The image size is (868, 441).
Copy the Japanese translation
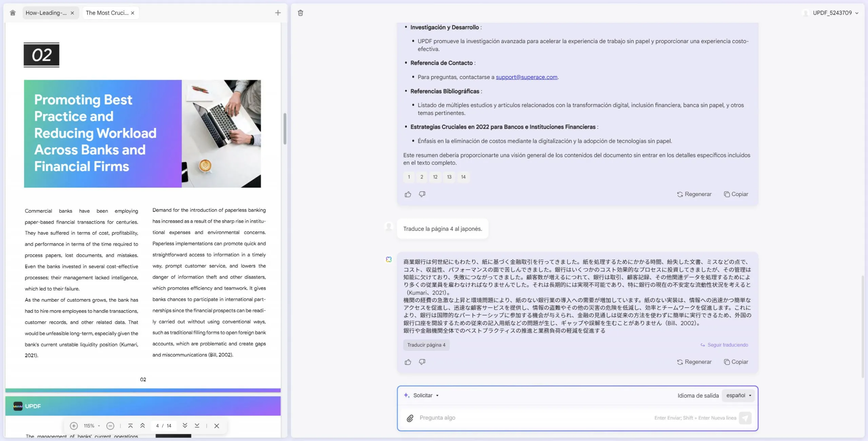tap(736, 362)
